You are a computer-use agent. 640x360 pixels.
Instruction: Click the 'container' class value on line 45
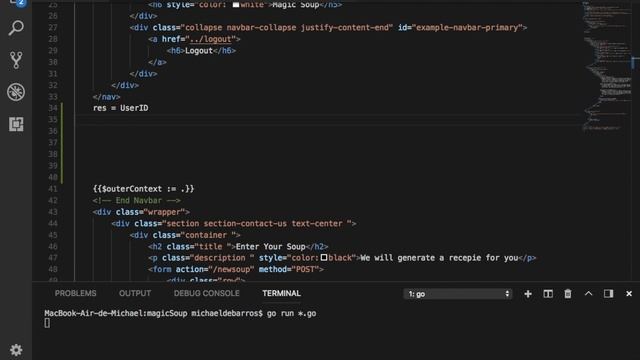(208, 235)
